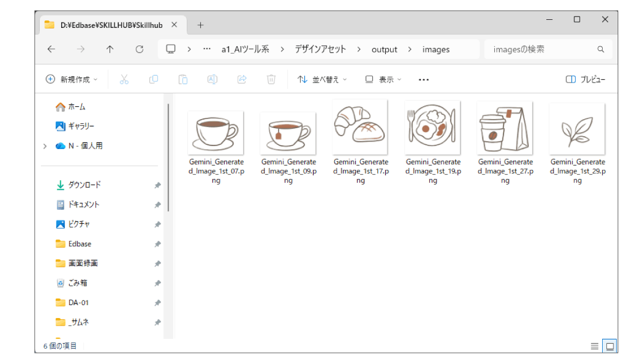Click the images breadcrumb
Image resolution: width=644 pixels, height=362 pixels.
tap(436, 49)
